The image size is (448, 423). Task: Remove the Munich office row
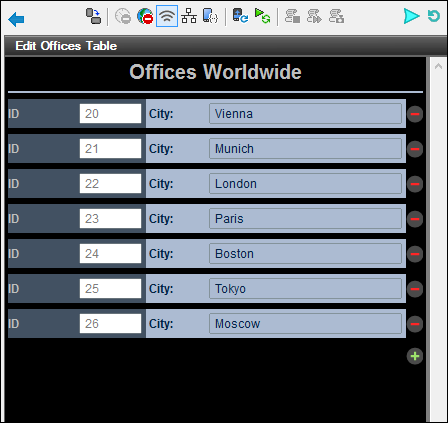click(415, 149)
